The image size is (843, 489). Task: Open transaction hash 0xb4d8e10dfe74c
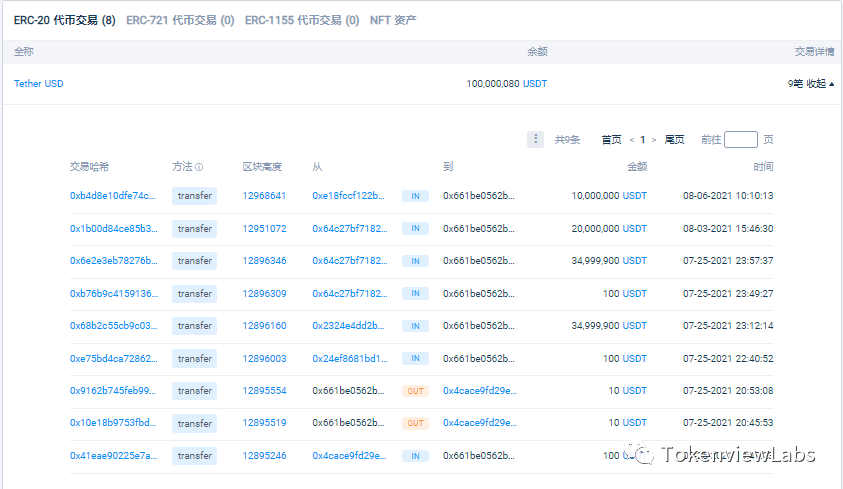[113, 196]
